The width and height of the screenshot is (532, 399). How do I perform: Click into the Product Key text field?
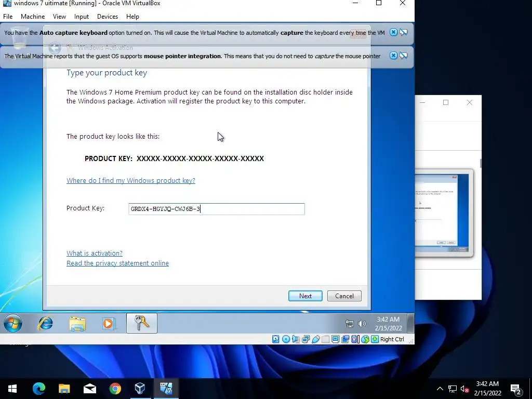pos(217,209)
